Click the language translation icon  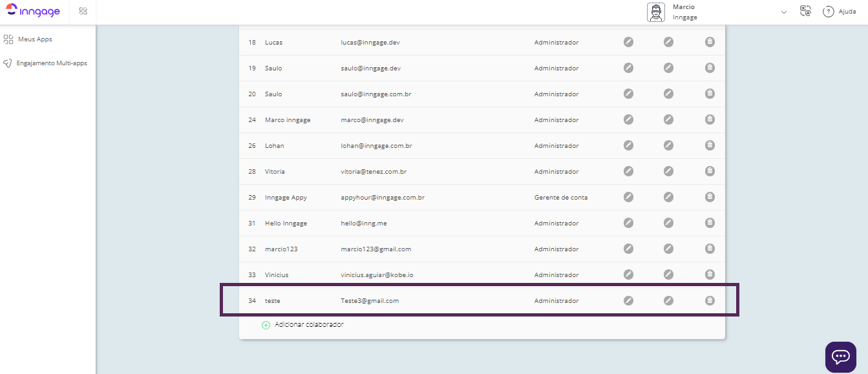[x=805, y=12]
